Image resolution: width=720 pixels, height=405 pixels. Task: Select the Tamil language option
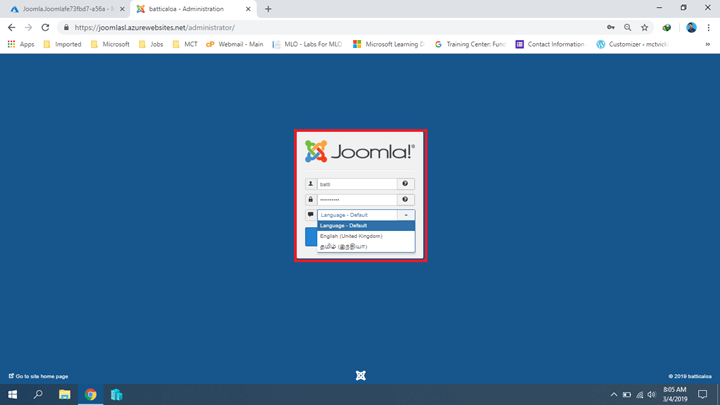pos(366,247)
